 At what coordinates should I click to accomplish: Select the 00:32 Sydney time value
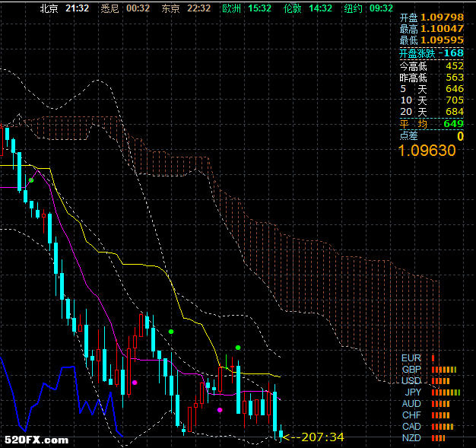138,8
